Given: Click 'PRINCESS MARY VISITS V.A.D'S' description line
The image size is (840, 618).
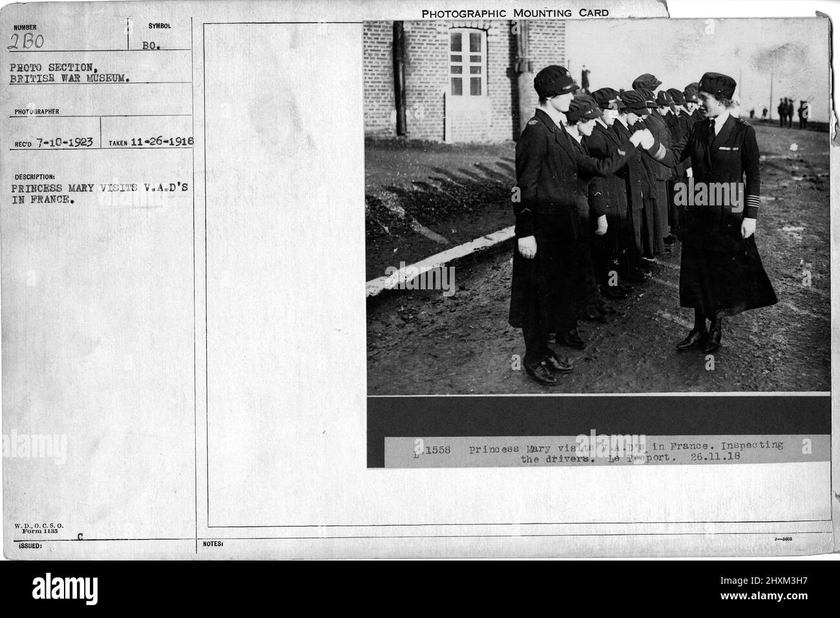Looking at the screenshot, I should [101, 189].
